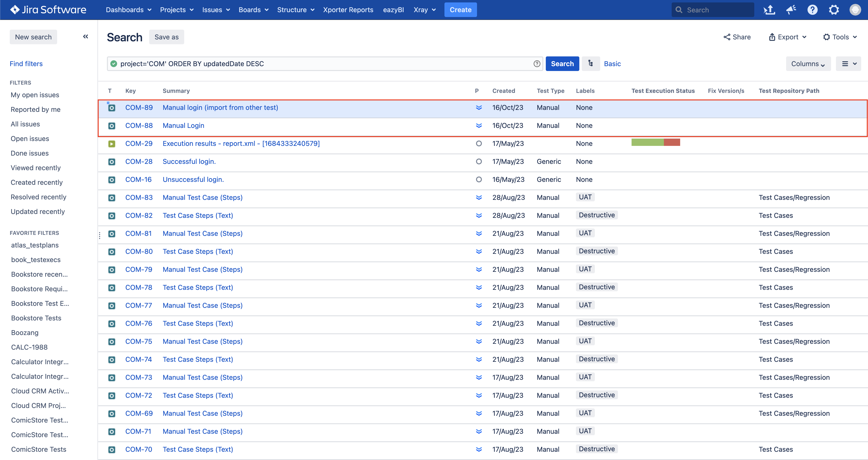Click the issue type icon for COM-83
The height and width of the screenshot is (460, 868).
[112, 198]
